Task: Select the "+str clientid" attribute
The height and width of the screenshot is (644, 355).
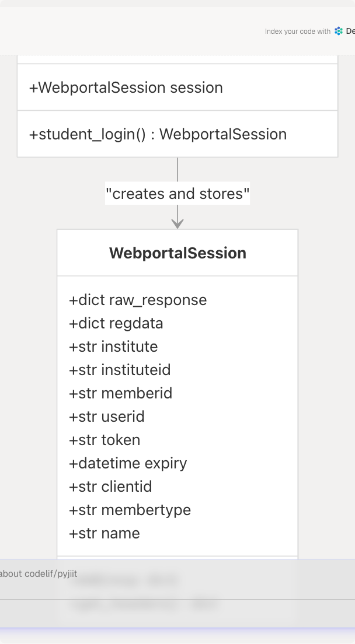Action: [110, 487]
